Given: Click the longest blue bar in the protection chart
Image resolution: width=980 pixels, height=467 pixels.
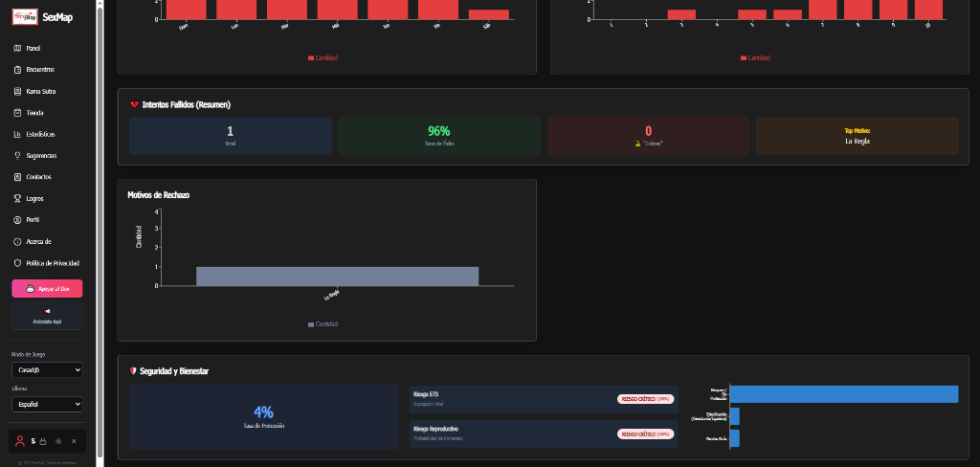Looking at the screenshot, I should tap(844, 394).
